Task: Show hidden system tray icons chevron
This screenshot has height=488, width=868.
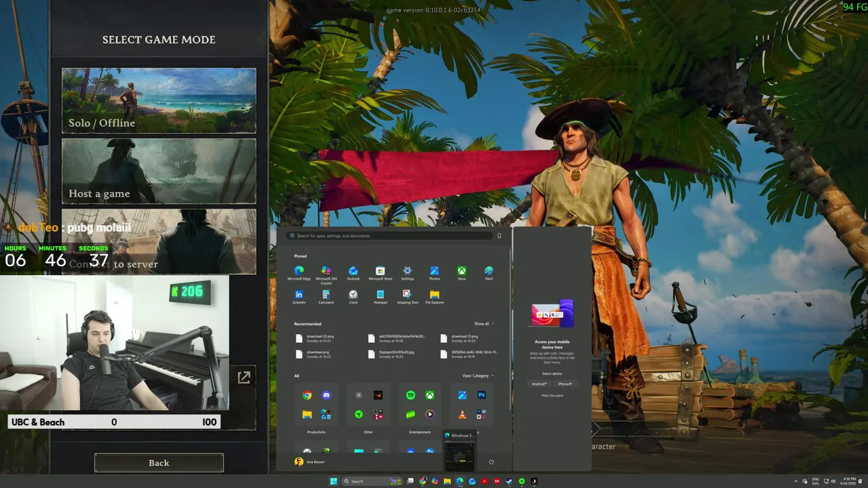Action: point(795,481)
